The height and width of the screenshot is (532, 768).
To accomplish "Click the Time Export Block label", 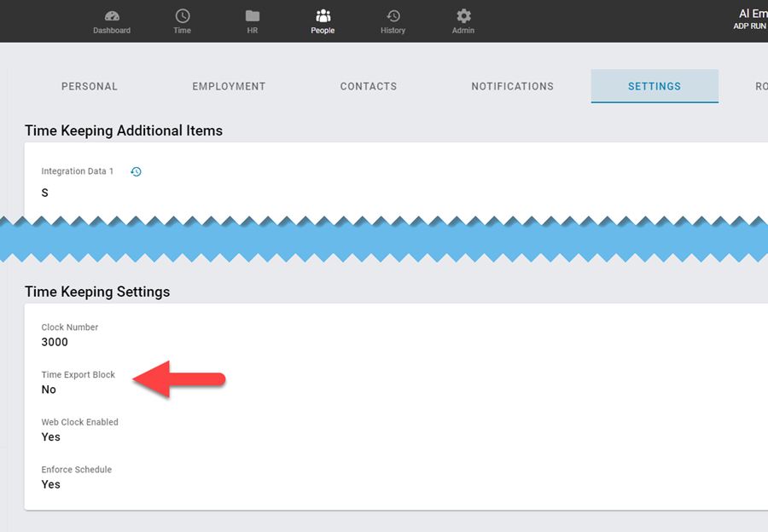I will [x=78, y=374].
